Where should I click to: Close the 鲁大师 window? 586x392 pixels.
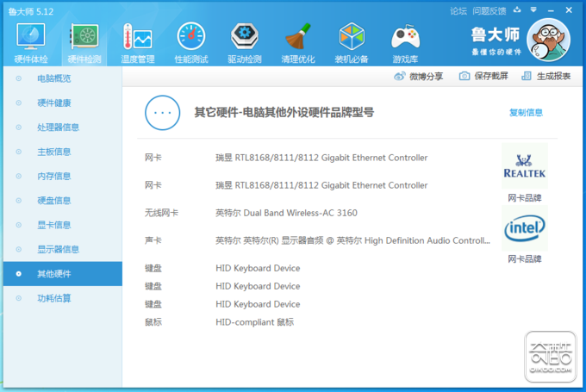point(569,10)
